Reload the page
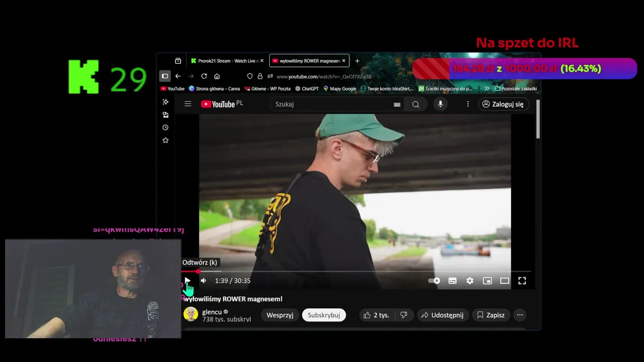 (x=204, y=76)
